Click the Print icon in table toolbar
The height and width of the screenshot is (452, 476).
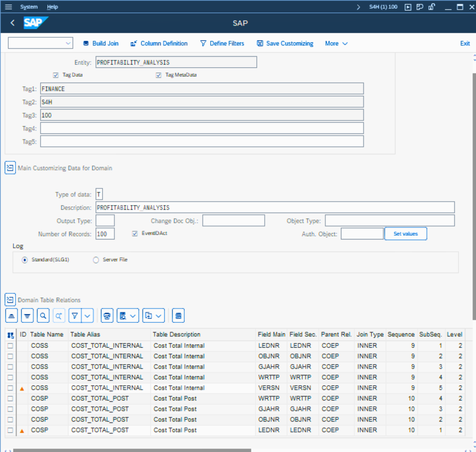(x=107, y=316)
